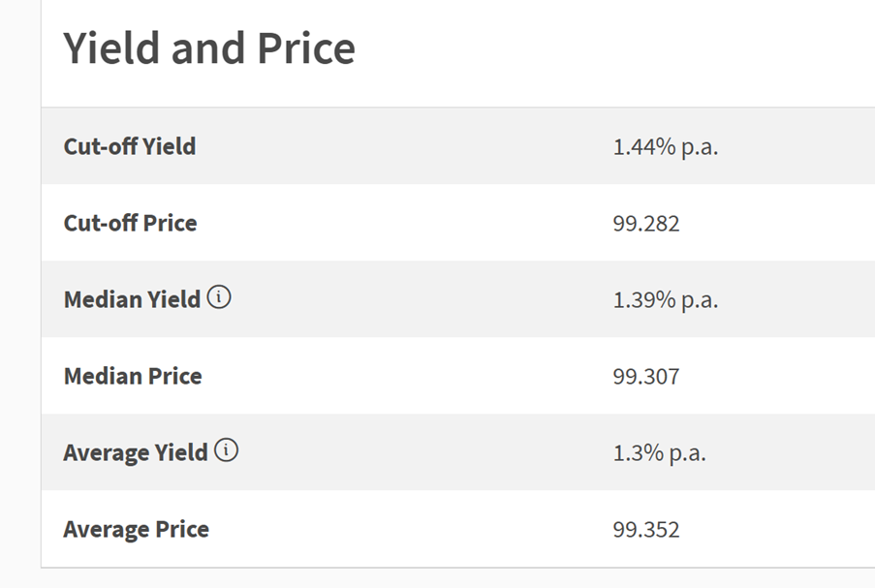Select the 1.44% figure

pyautogui.click(x=644, y=146)
